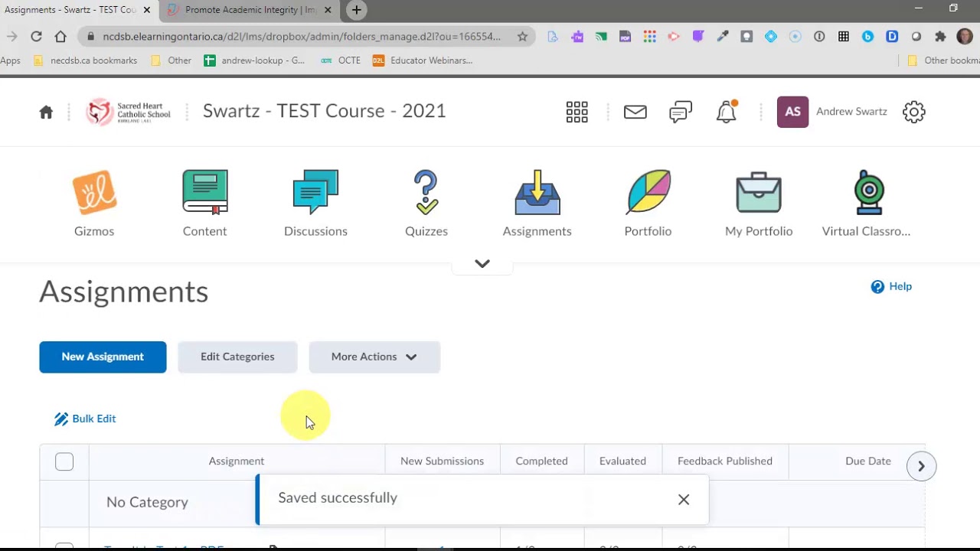
Task: Click the Evaluated column header
Action: (622, 461)
